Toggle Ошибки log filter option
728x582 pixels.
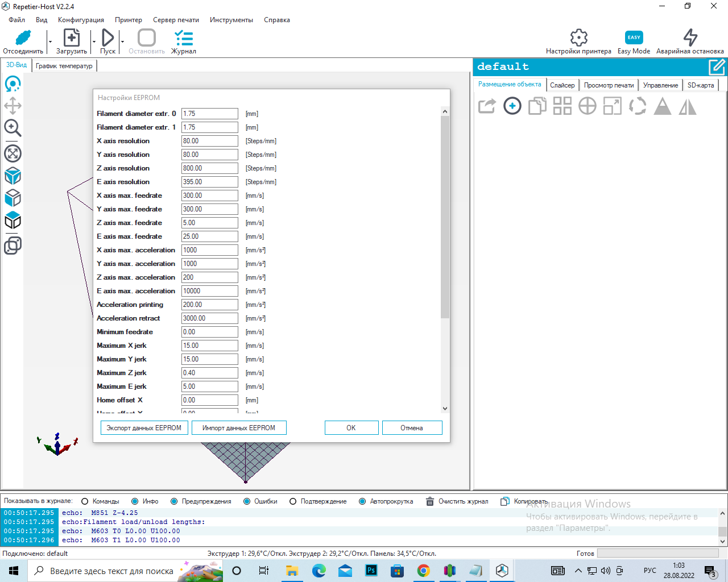pyautogui.click(x=247, y=501)
